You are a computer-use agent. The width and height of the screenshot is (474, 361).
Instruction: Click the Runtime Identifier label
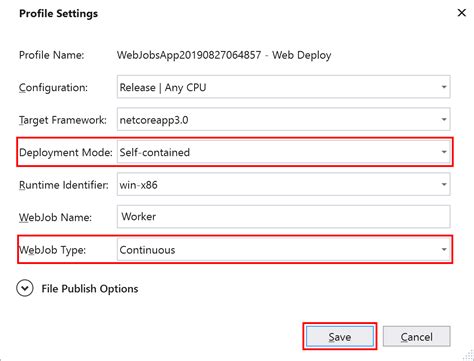(64, 185)
